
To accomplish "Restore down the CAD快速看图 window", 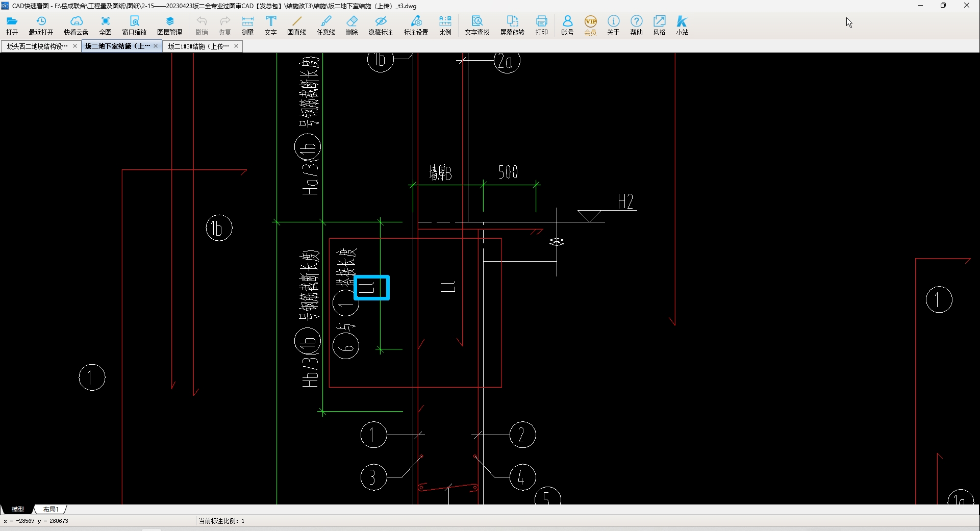I will click(x=943, y=6).
